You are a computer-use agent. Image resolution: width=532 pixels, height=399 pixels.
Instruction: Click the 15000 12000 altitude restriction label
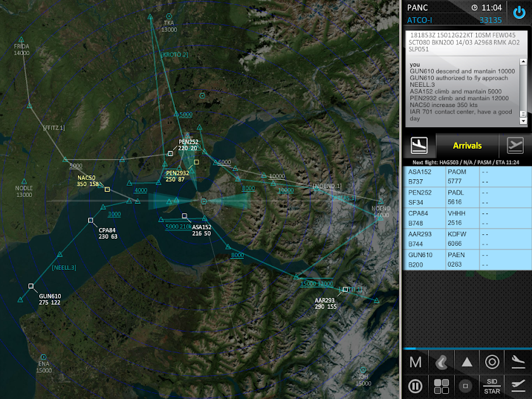(x=317, y=284)
